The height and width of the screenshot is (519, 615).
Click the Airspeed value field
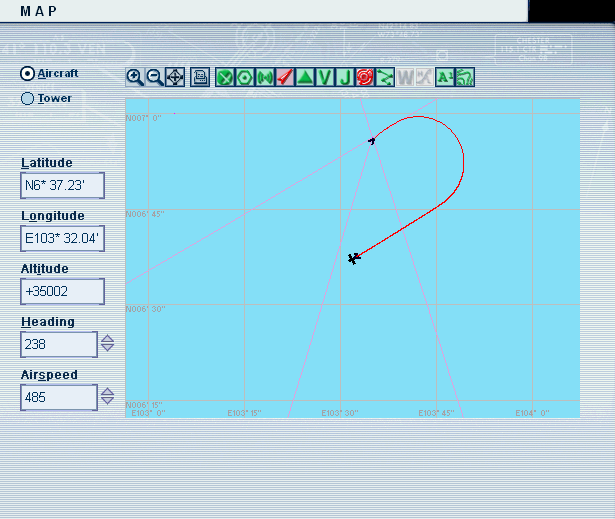click(59, 397)
